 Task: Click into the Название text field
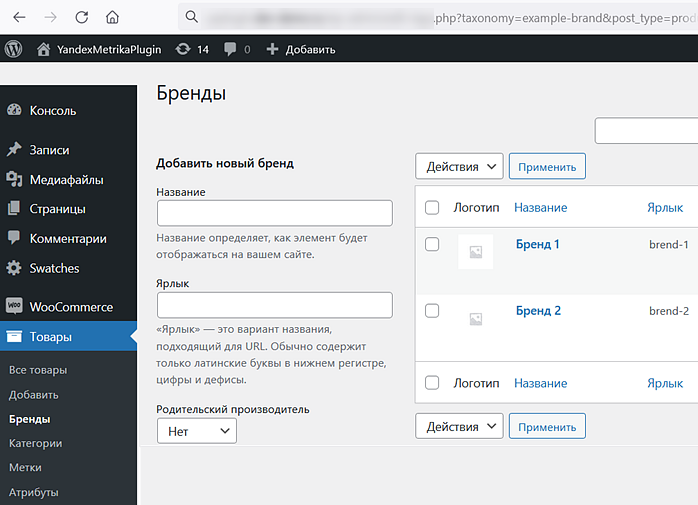[x=275, y=213]
